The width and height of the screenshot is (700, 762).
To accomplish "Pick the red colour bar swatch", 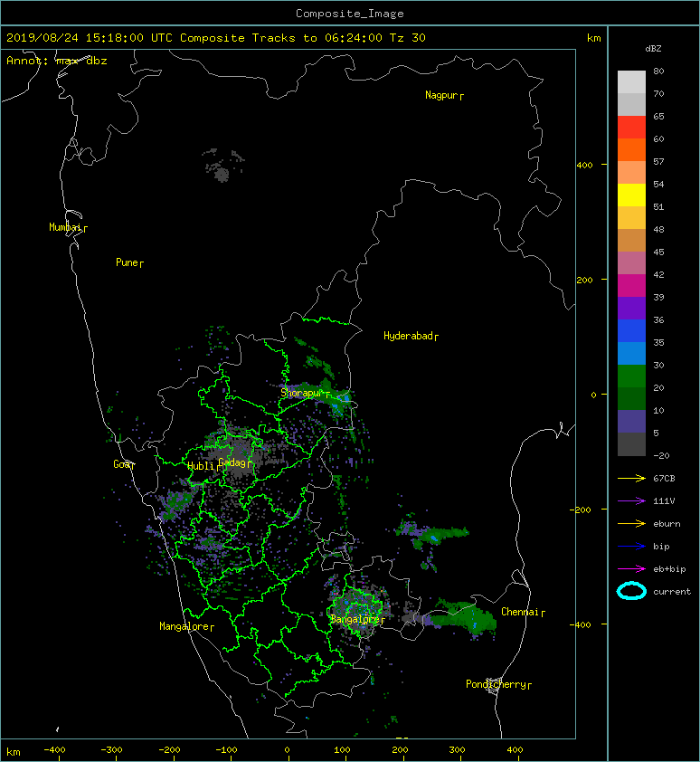I will [x=631, y=128].
